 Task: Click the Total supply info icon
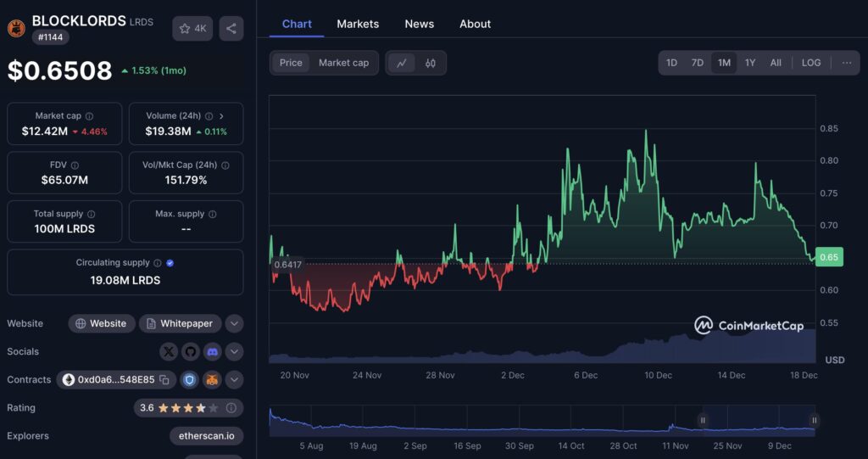click(92, 214)
